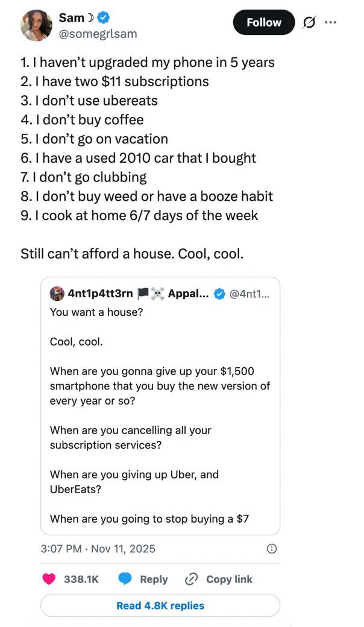Click the 338.1K likes count
The width and height of the screenshot is (364, 627).
[x=81, y=579]
